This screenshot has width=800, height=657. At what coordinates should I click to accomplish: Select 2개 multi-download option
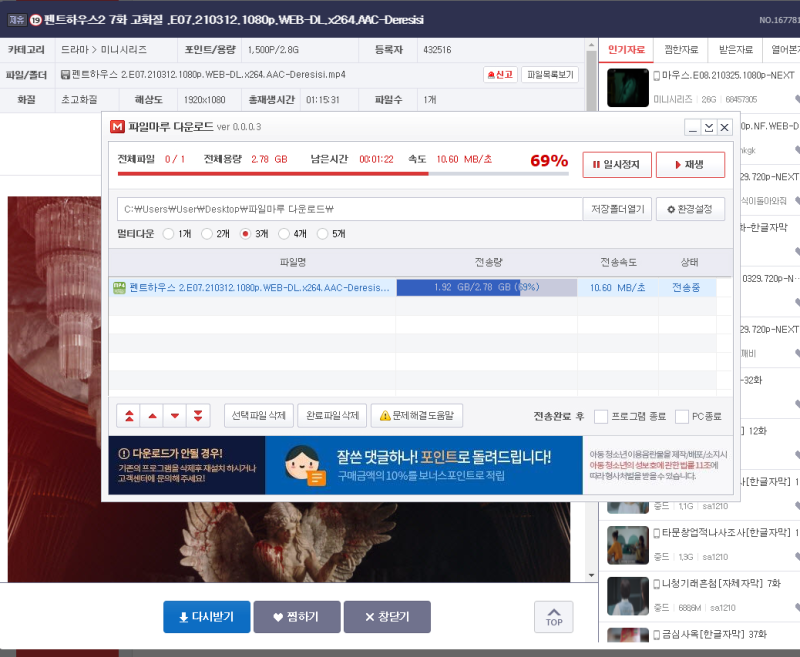(207, 234)
